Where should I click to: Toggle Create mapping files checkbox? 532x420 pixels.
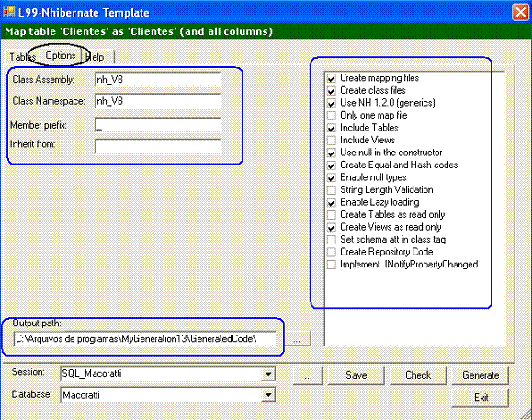coord(332,78)
